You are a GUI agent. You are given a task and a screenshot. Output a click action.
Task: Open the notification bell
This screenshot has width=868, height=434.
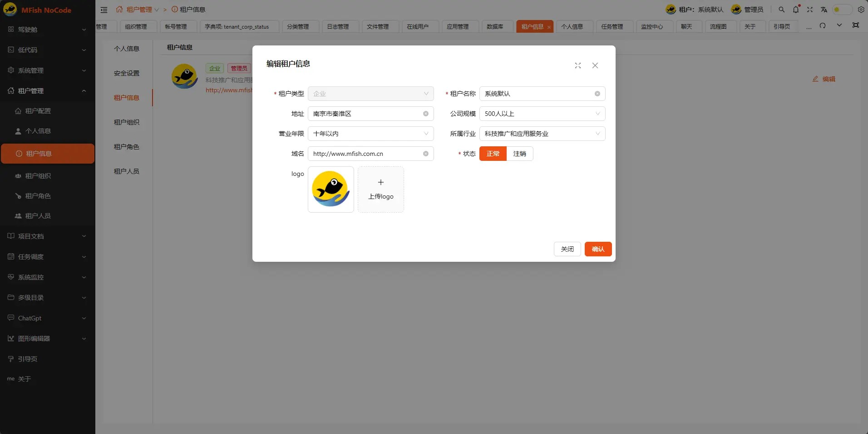795,9
